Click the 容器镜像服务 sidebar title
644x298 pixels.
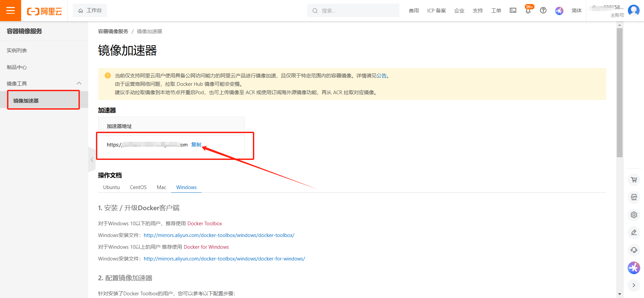click(24, 31)
